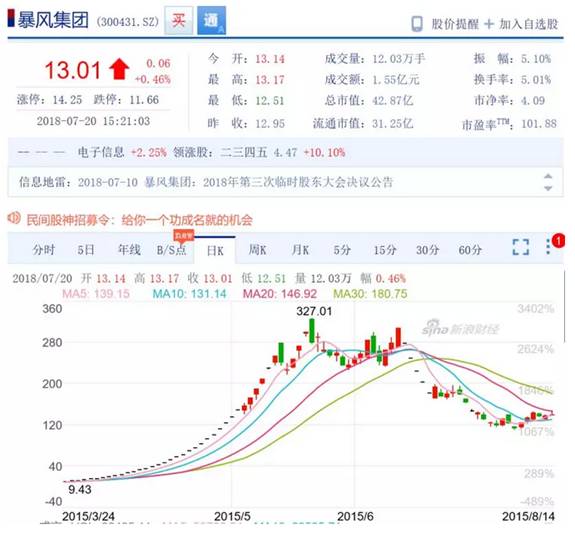Switch to 5日 chart tab

coord(86,250)
